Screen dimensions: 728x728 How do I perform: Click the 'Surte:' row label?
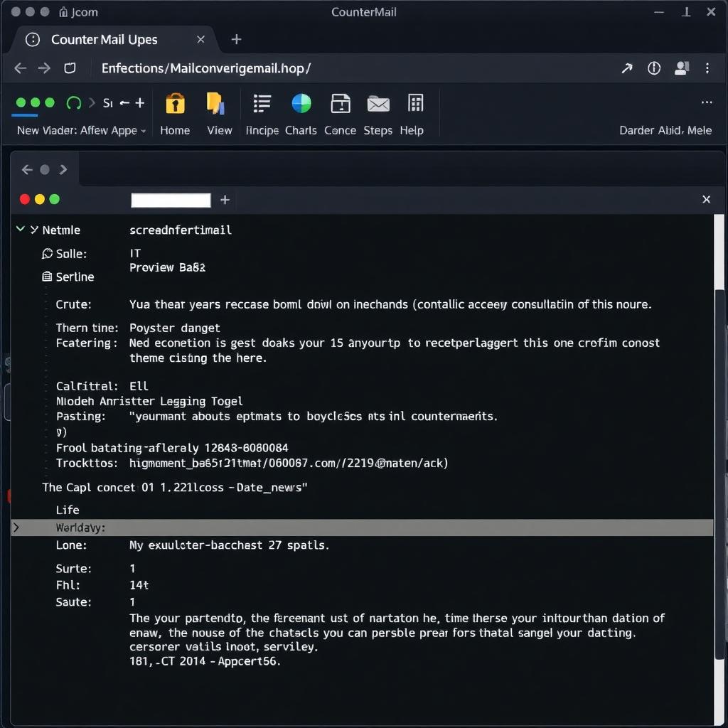click(73, 569)
